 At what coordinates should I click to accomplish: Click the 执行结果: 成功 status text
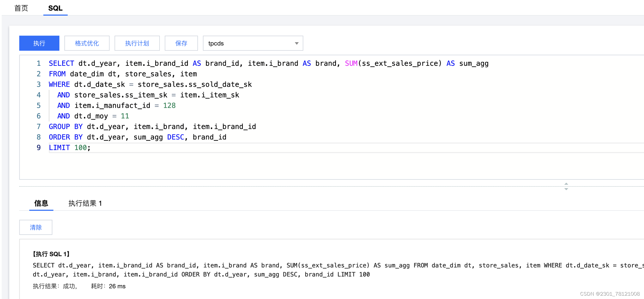click(55, 286)
